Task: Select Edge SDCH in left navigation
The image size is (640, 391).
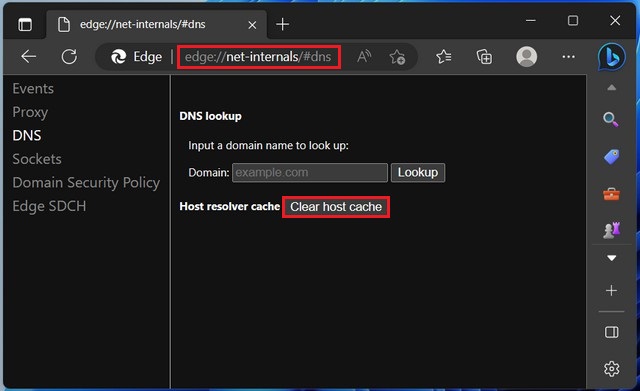Action: click(49, 206)
